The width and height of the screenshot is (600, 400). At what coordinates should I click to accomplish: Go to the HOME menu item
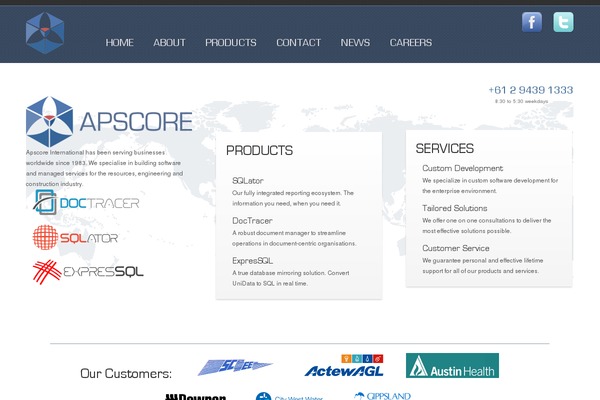point(119,42)
